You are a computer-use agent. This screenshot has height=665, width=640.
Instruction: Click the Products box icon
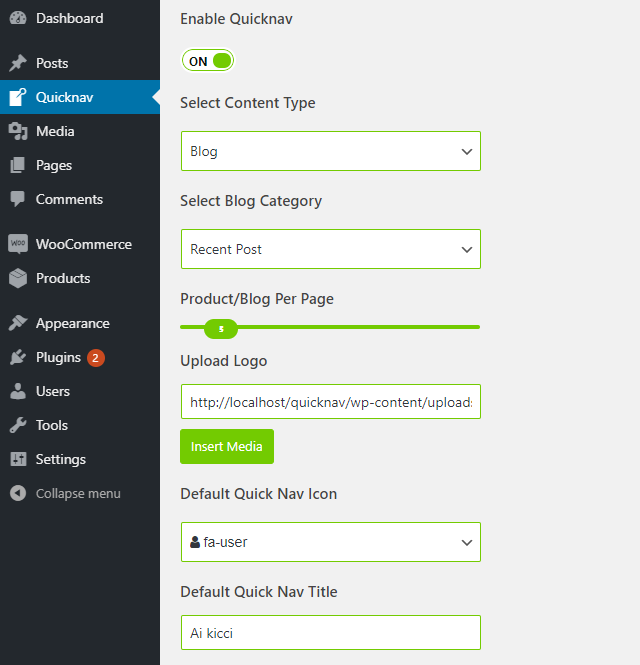point(18,278)
